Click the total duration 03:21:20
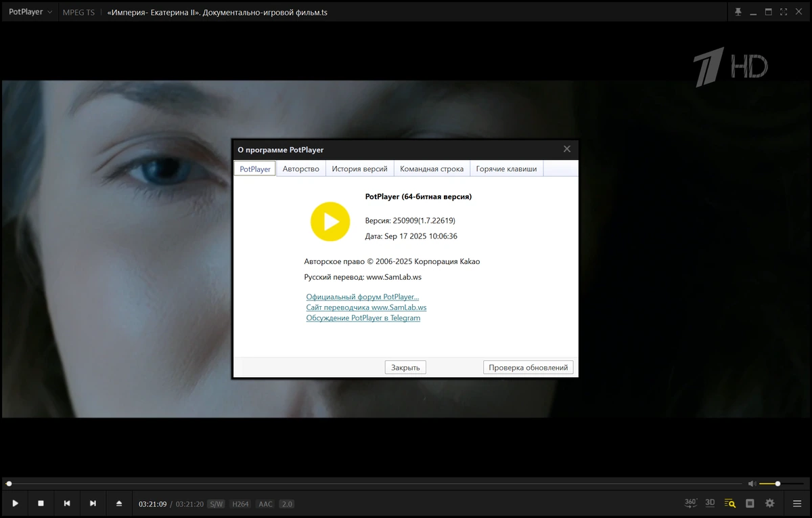812x518 pixels. pyautogui.click(x=190, y=504)
